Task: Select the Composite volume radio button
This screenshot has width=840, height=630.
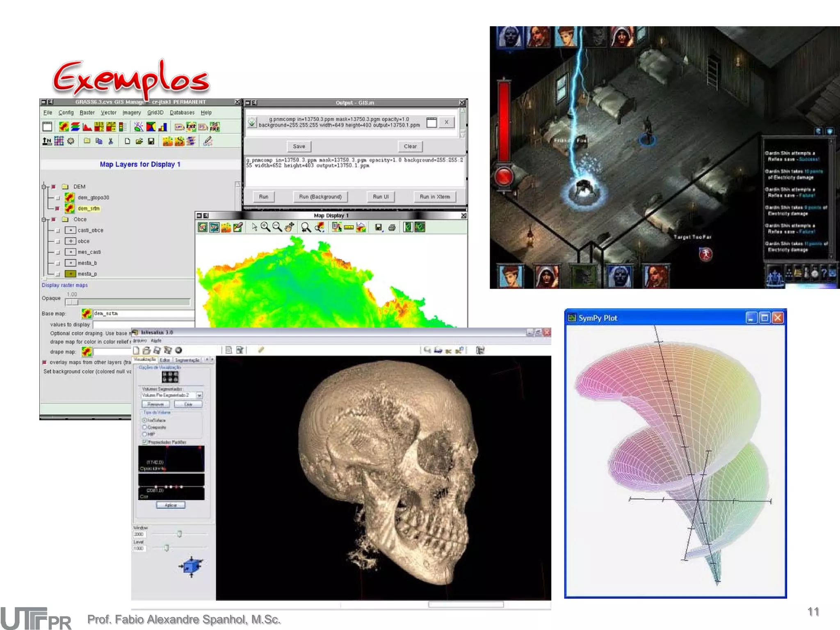Action: 144,427
